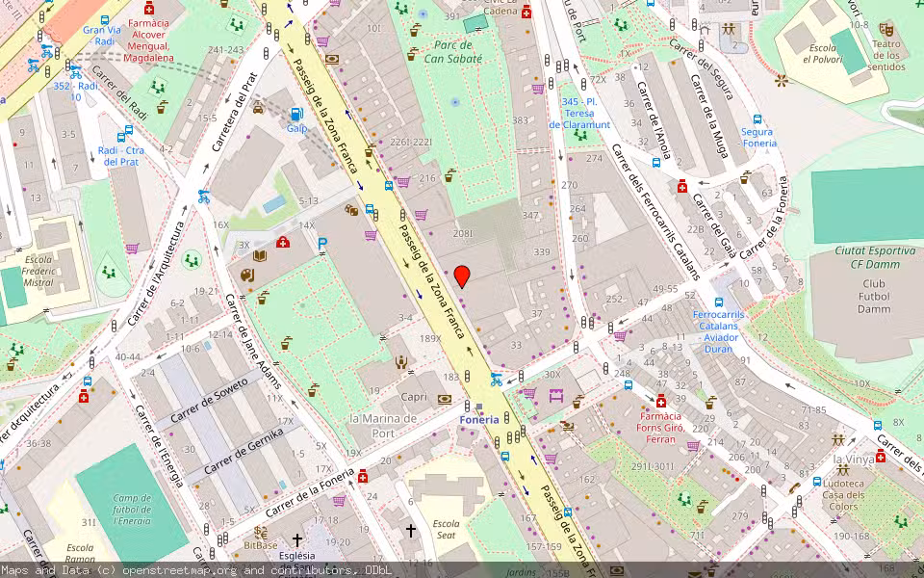The width and height of the screenshot is (924, 578).
Task: Click the dice casino icon
Action: pyautogui.click(x=352, y=210)
